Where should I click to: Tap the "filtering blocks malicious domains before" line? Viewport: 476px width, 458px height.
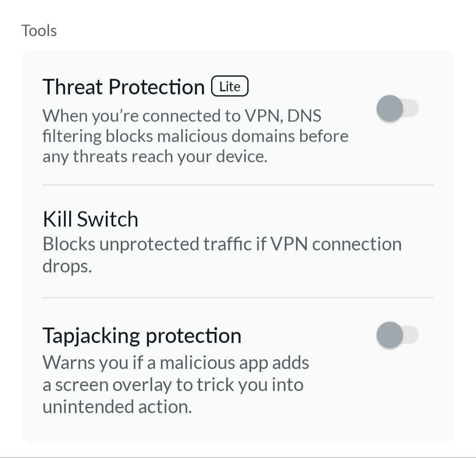coord(195,136)
